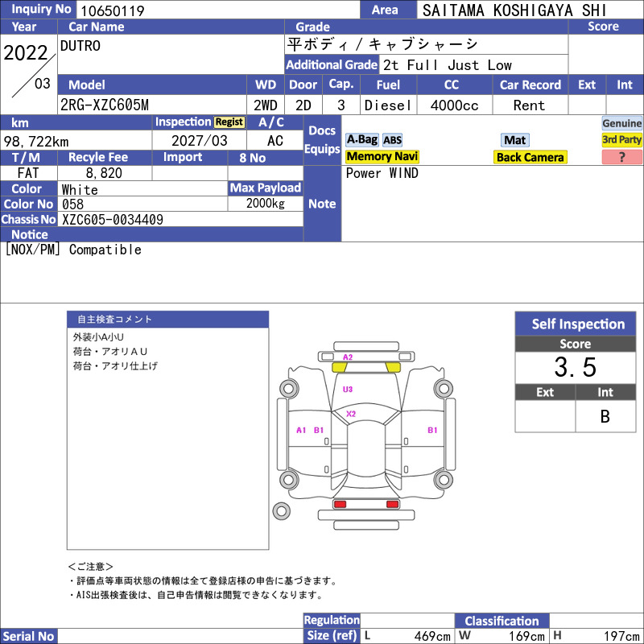644x644 pixels.
Task: Click the A2 damage marker on diagram
Action: (348, 357)
